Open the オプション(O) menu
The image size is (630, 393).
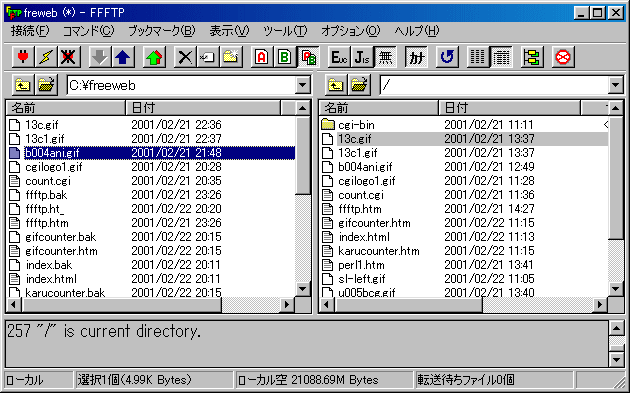point(350,31)
